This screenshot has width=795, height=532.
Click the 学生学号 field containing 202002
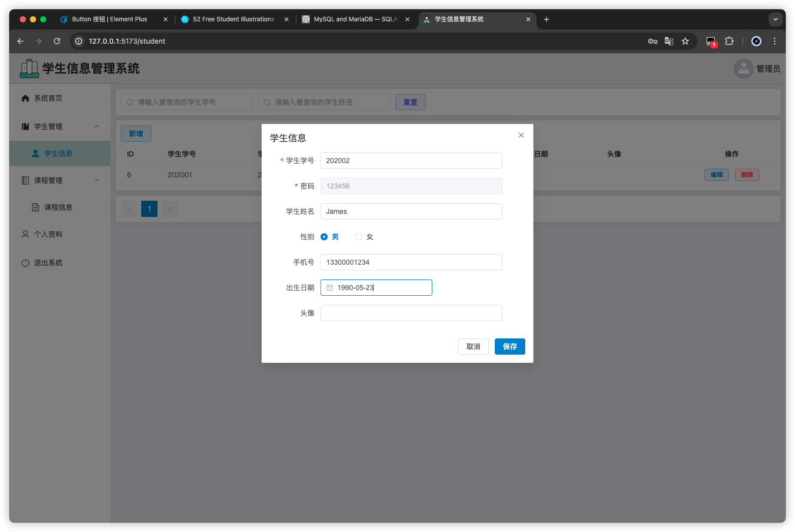click(411, 161)
